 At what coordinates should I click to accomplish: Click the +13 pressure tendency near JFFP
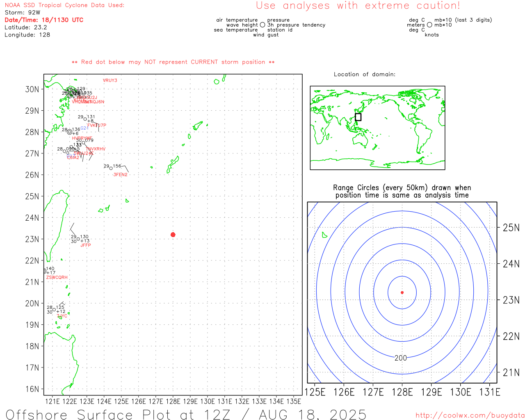(x=85, y=241)
